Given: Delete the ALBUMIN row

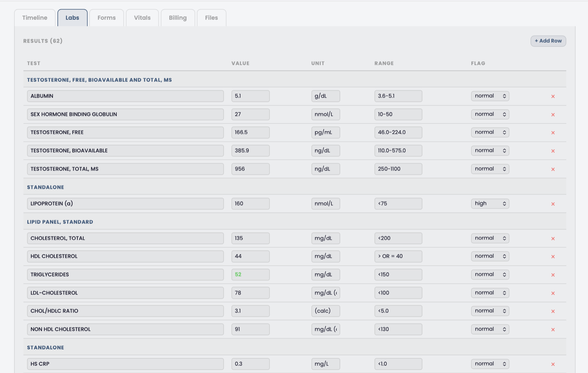Looking at the screenshot, I should (553, 96).
